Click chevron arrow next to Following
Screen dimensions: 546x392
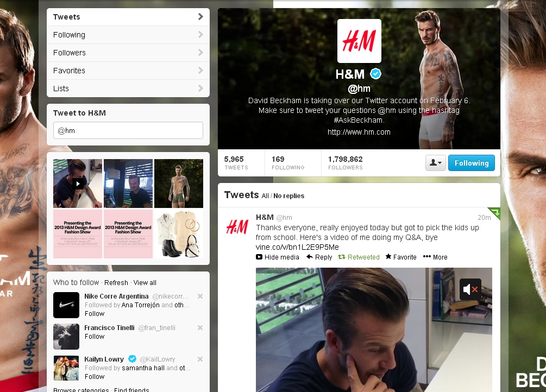(200, 34)
